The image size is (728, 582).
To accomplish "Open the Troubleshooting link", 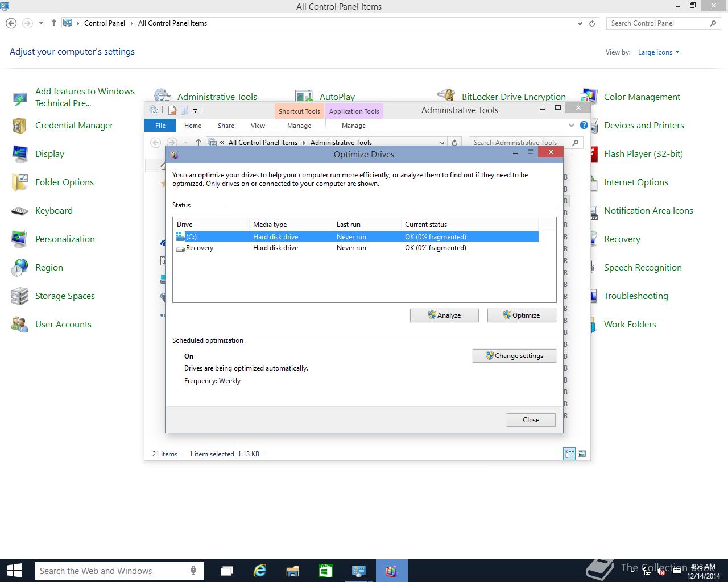I will point(636,296).
